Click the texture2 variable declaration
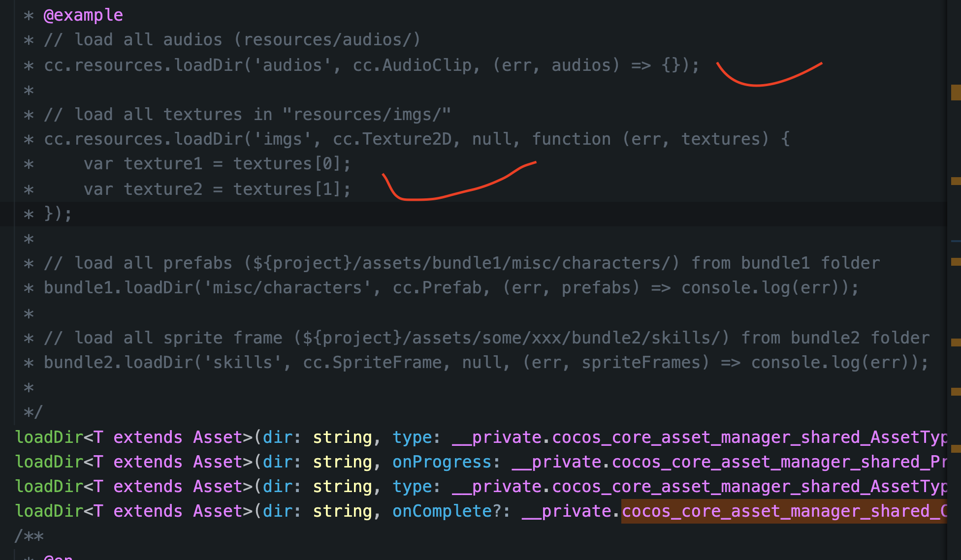 point(162,189)
